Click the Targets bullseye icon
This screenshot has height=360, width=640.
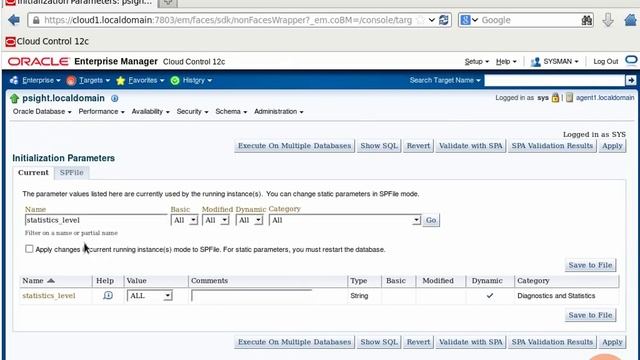tap(71, 81)
